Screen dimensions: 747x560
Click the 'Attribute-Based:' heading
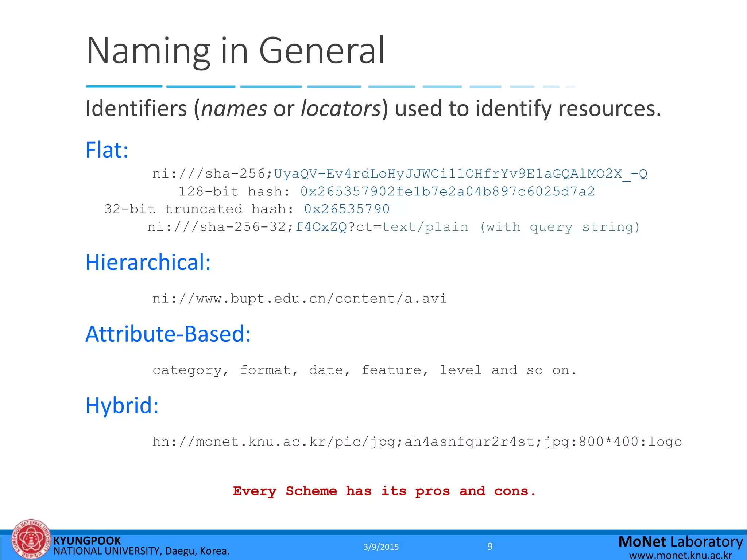click(168, 334)
